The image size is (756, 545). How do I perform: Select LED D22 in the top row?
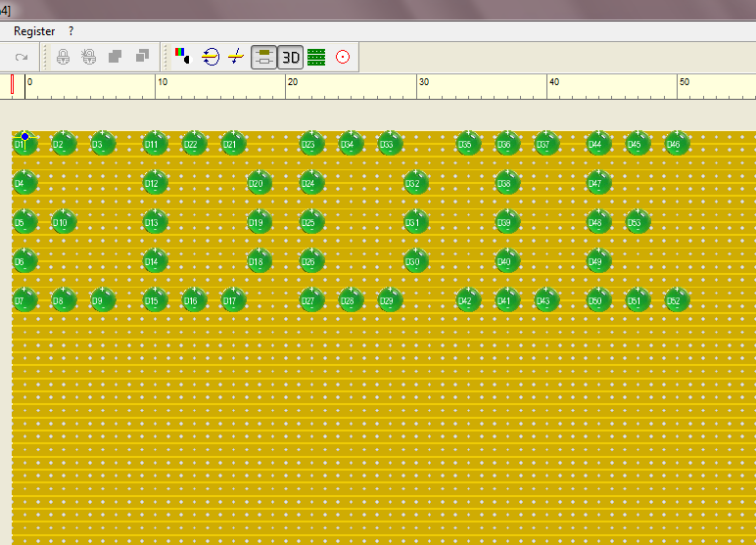[194, 143]
